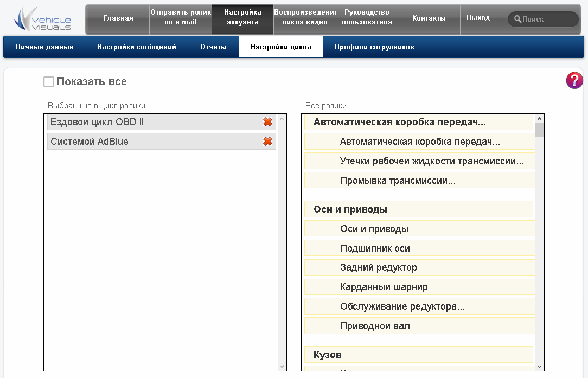This screenshot has width=588, height=378.
Task: Switch to 'Отчеты' tab
Action: click(x=213, y=47)
